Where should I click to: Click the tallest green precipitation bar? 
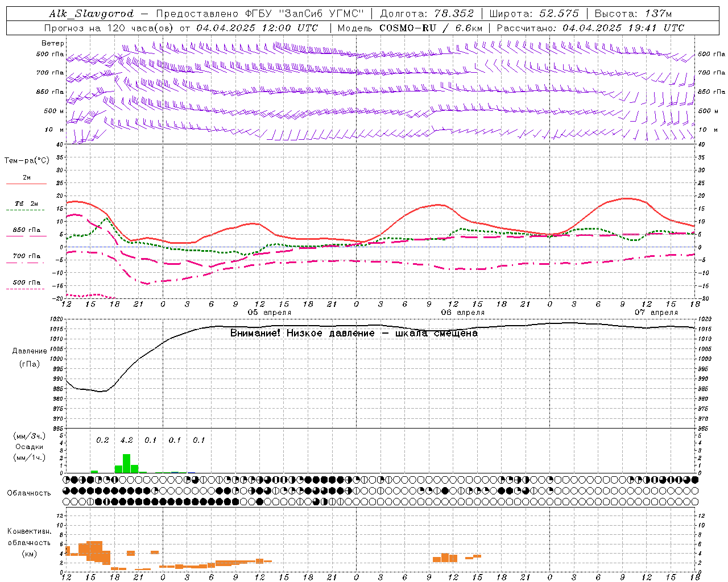click(x=126, y=463)
